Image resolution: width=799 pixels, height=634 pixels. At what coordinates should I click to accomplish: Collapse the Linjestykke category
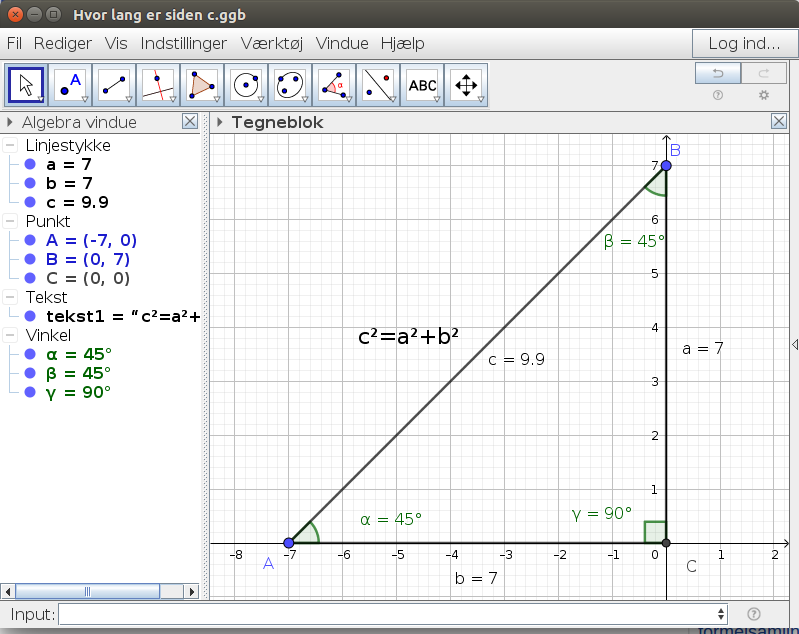[10, 145]
